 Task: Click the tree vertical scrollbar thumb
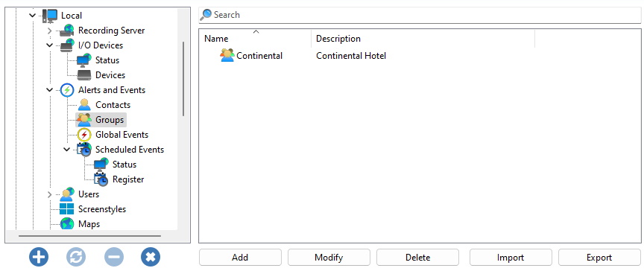183,79
